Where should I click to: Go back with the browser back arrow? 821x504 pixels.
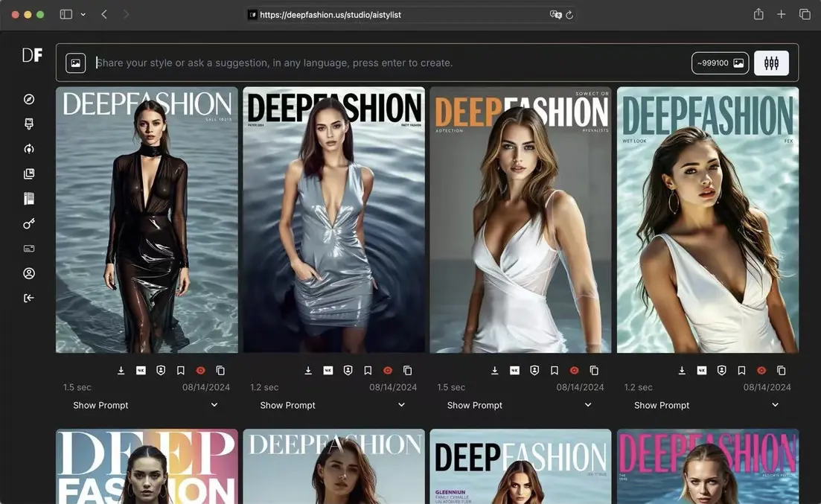tap(104, 15)
